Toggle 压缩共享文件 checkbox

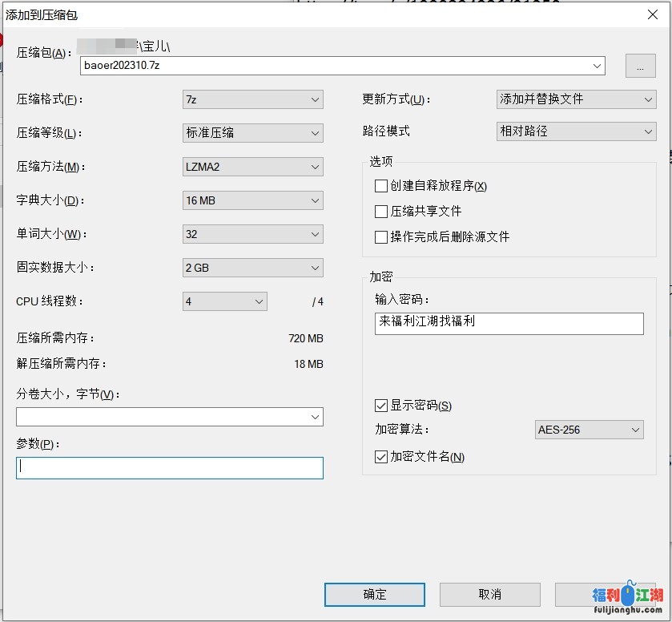[381, 212]
